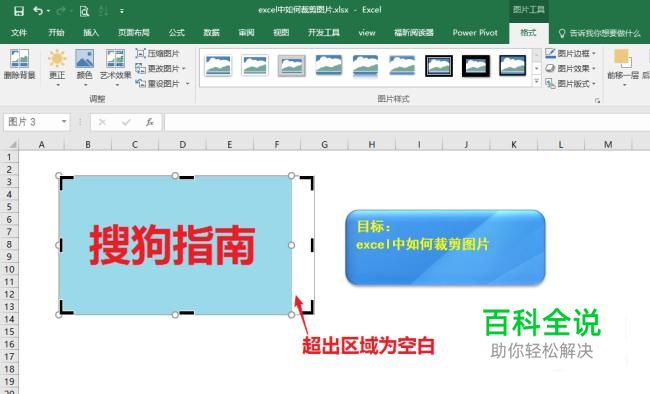Screen dimensions: 650x394
Task: Switch to the 插入 tab
Action: tap(91, 32)
